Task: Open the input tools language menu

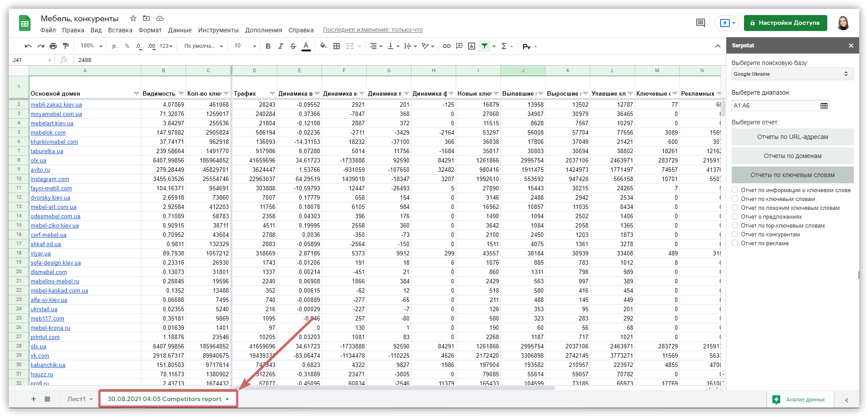Action: (x=529, y=46)
